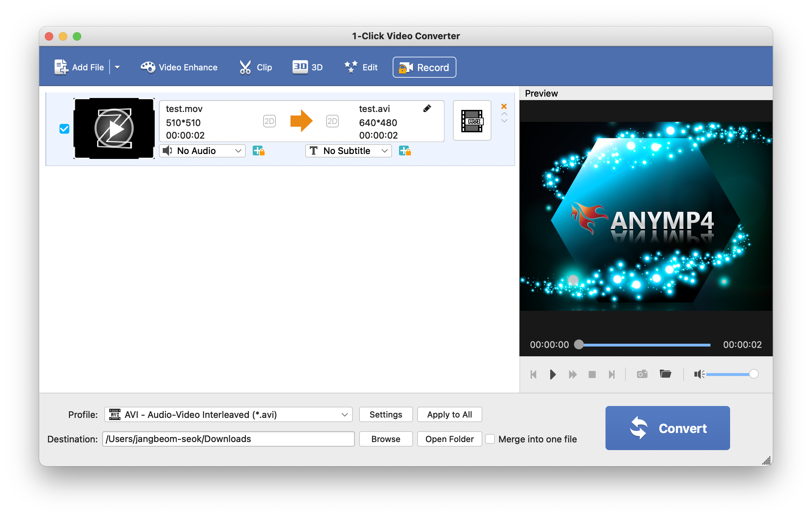Click the add audio track icon

click(259, 151)
